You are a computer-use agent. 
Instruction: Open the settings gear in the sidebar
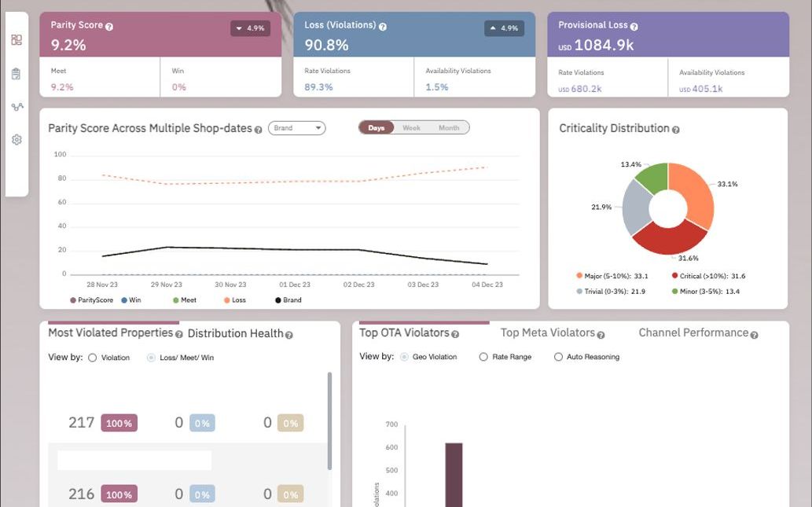coord(17,140)
